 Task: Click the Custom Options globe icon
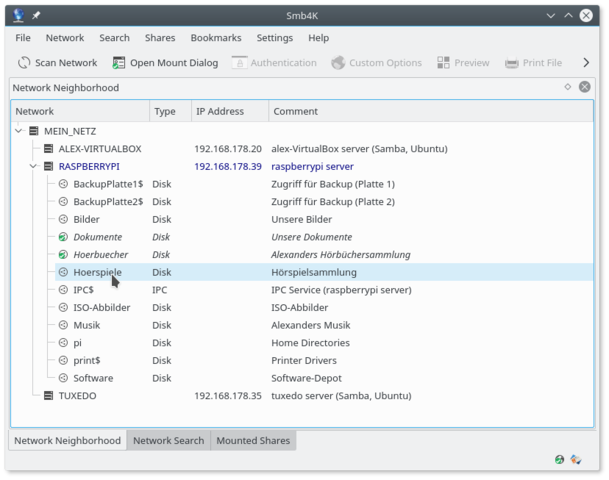[338, 63]
